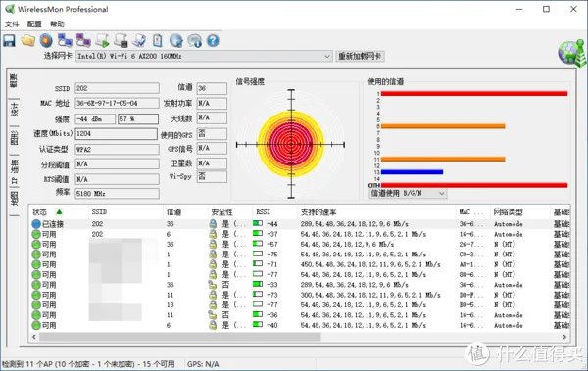Click the blue clipboard document toolbar icon
Viewport: 588px width, 371px height.
coord(158,40)
